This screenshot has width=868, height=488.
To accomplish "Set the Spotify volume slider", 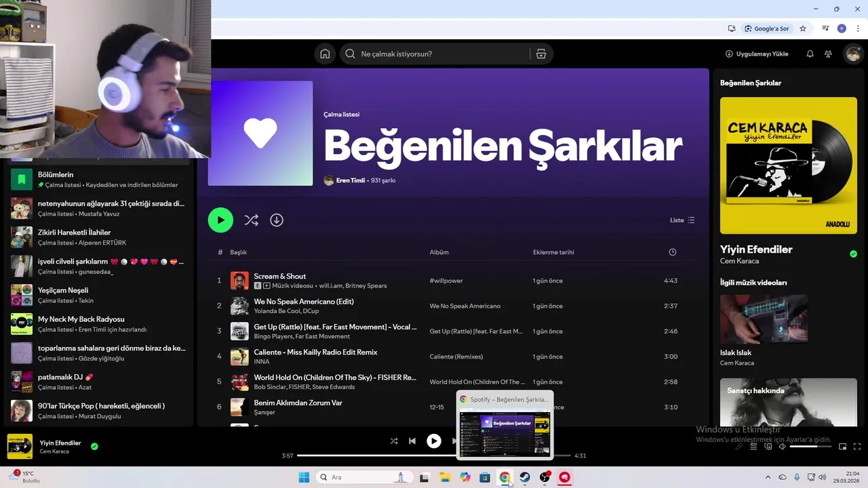I will [x=810, y=447].
